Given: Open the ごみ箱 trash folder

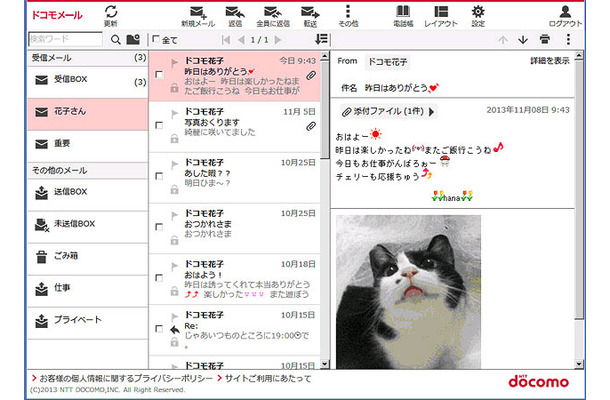Looking at the screenshot, I should (88, 258).
